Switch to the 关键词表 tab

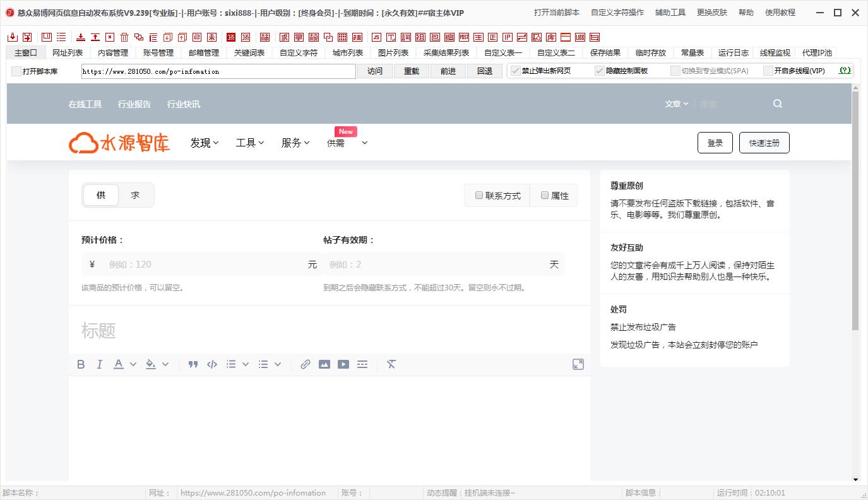point(249,53)
